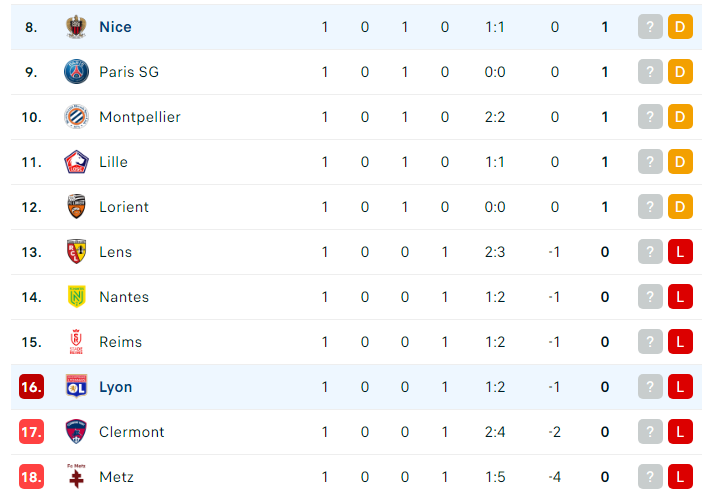Viewport: 702px width, 495px height.
Task: Click the L loss badge for Lens
Action: (680, 252)
